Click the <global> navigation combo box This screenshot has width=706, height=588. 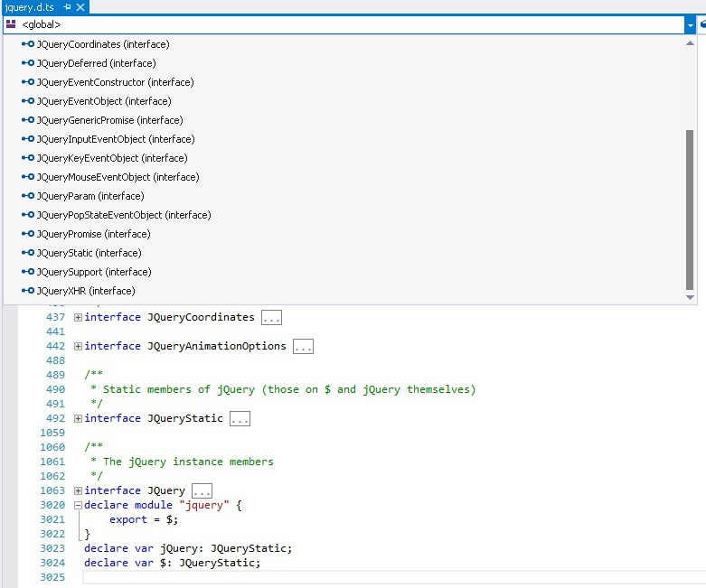coord(344,24)
